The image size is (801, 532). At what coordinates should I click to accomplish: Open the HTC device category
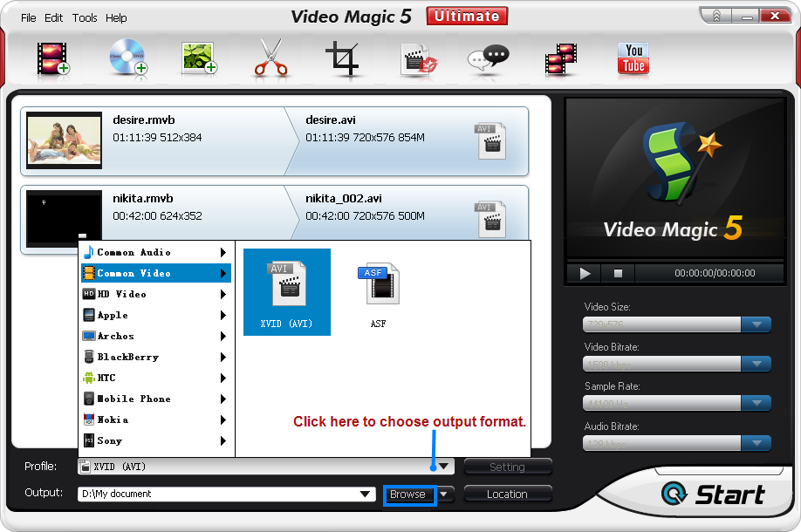point(156,378)
